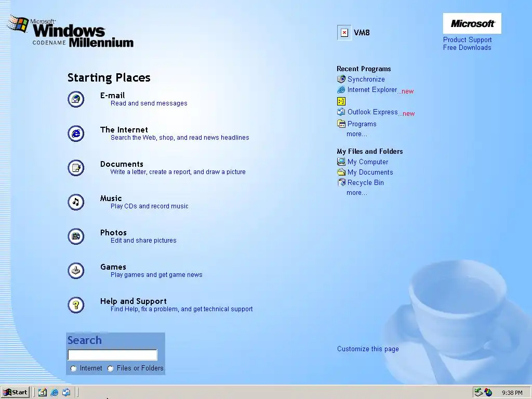Click Edit and share pictures link
This screenshot has width=532, height=399.
click(143, 240)
